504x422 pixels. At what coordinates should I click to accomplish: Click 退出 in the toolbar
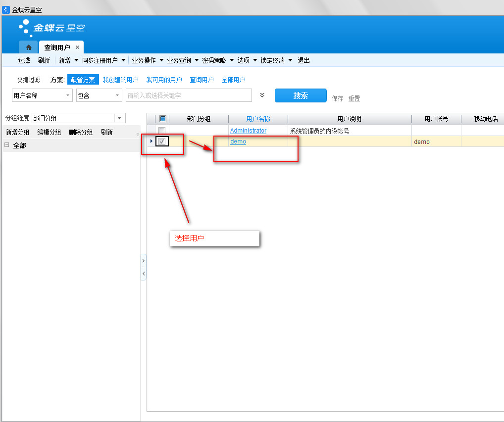[x=303, y=60]
